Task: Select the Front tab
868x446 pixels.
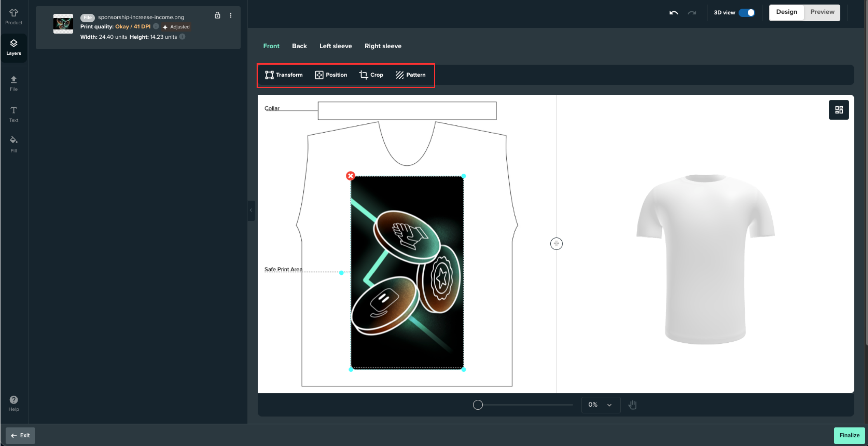Action: [271, 46]
